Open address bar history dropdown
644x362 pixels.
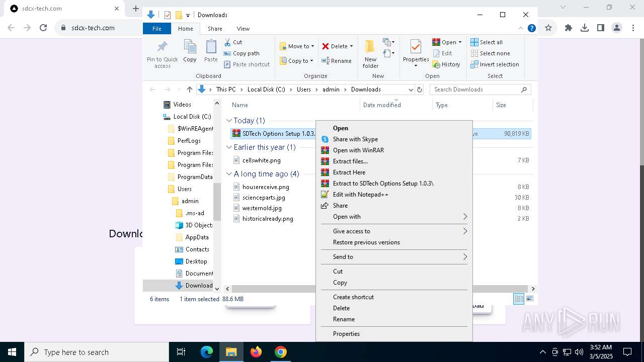coord(411,89)
